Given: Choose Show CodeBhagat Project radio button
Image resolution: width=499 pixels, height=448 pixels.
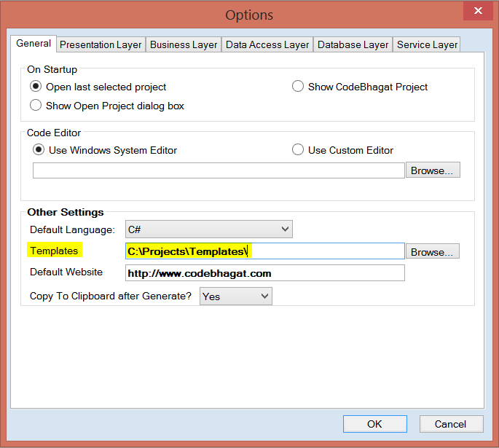Looking at the screenshot, I should [x=298, y=87].
